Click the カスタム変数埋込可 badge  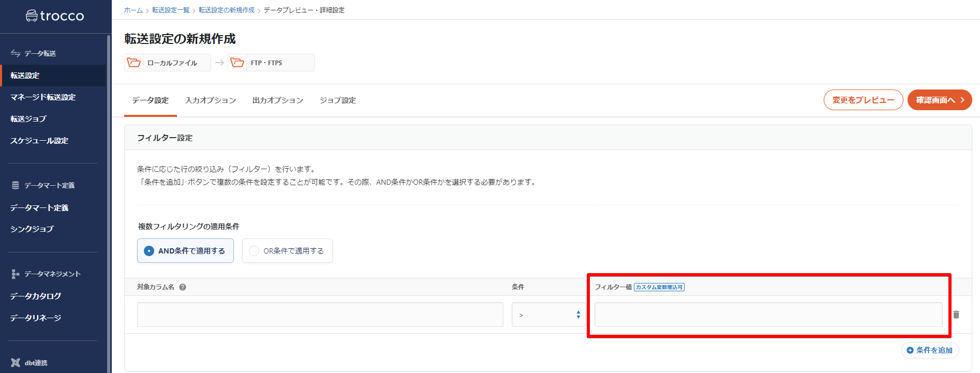(659, 287)
